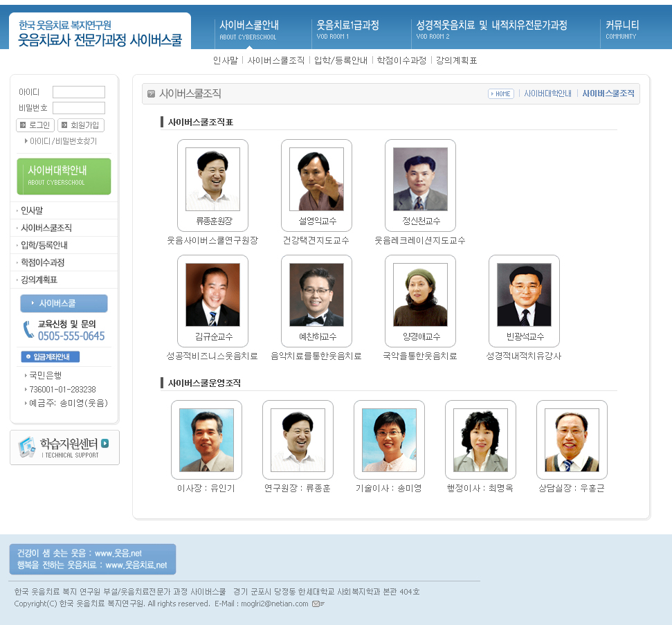Expand 입학/등록안내 in the left sidebar
The height and width of the screenshot is (625, 672).
point(44,245)
